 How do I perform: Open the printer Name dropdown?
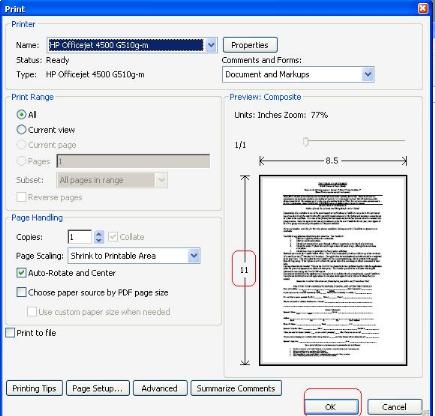click(211, 45)
